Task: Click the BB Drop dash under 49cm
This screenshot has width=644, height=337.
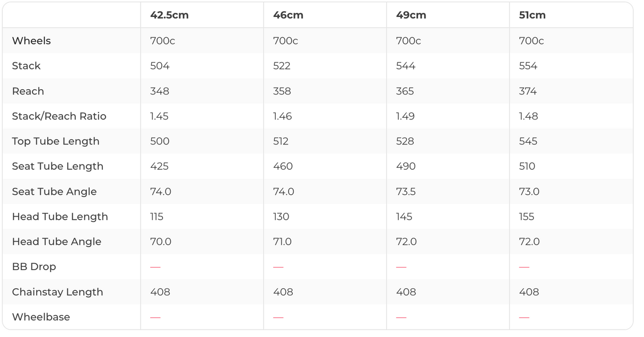Action: tap(402, 267)
